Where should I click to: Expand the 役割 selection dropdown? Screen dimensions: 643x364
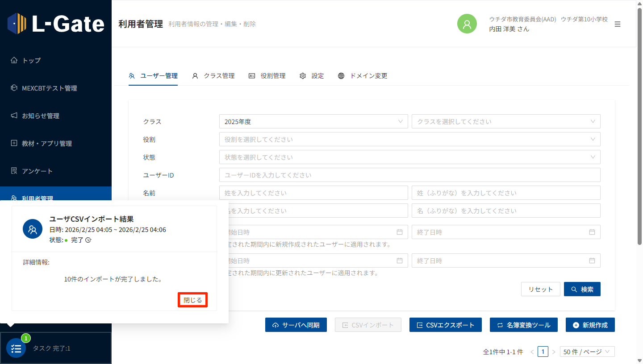409,139
